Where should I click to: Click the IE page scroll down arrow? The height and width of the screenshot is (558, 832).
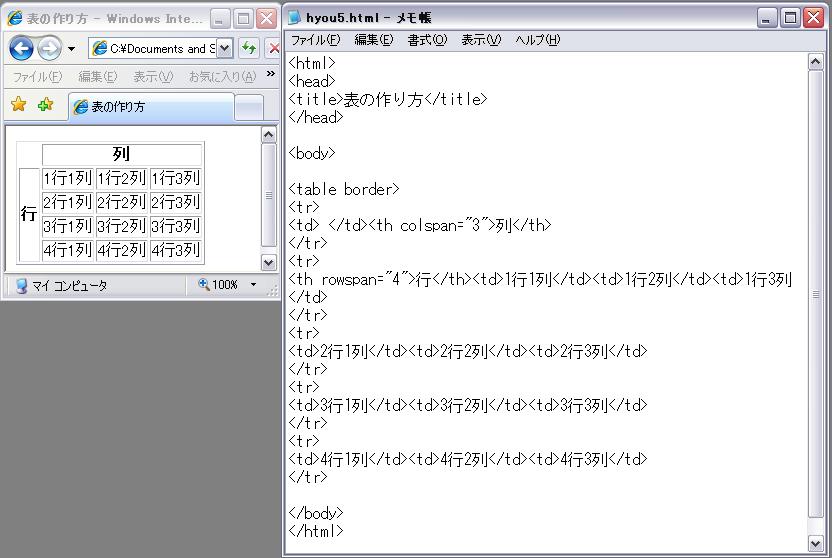coord(268,262)
